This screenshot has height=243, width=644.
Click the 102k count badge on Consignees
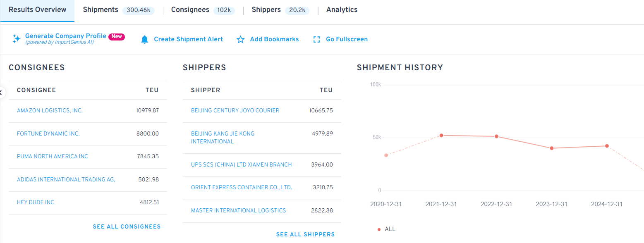[224, 10]
